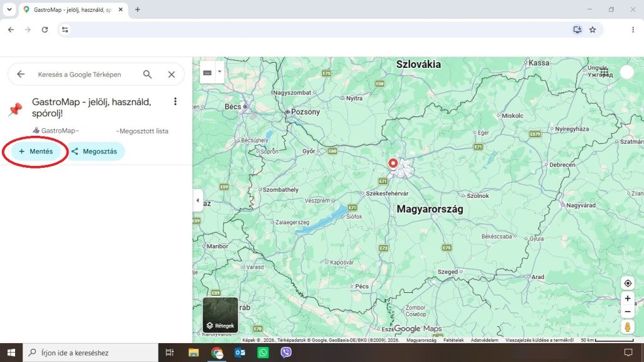The height and width of the screenshot is (362, 644).
Task: Click the Szombathely city label
Action: [280, 190]
